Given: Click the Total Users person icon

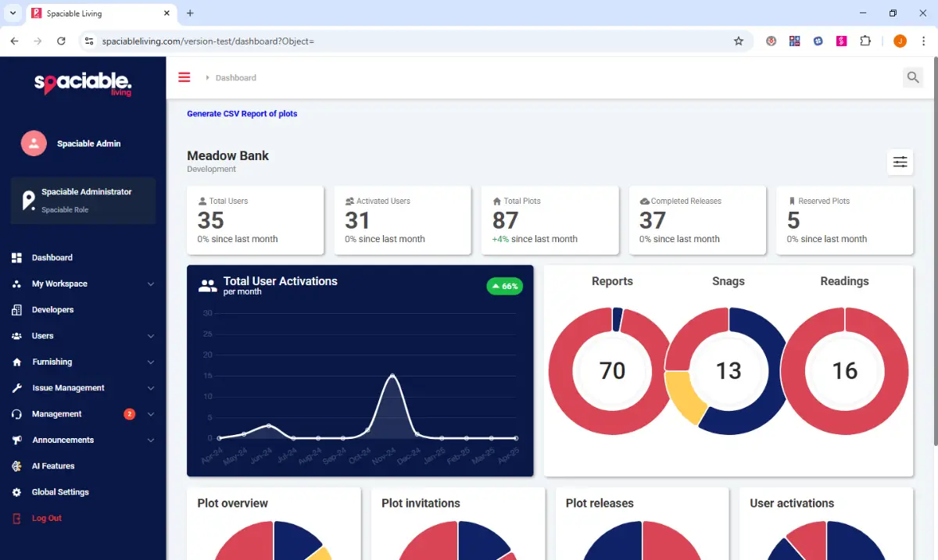Looking at the screenshot, I should click(x=202, y=201).
